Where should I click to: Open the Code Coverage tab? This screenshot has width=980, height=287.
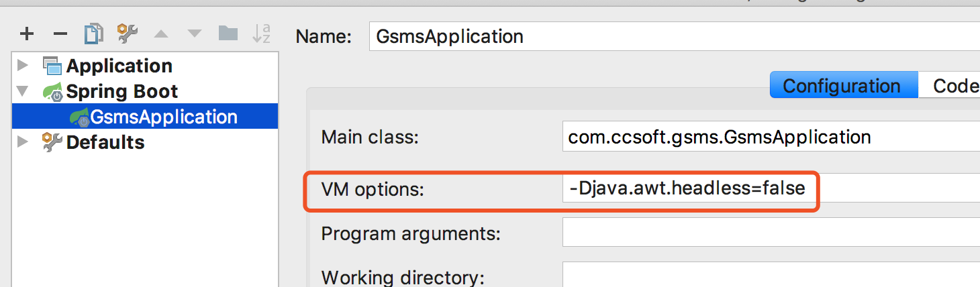click(x=949, y=86)
